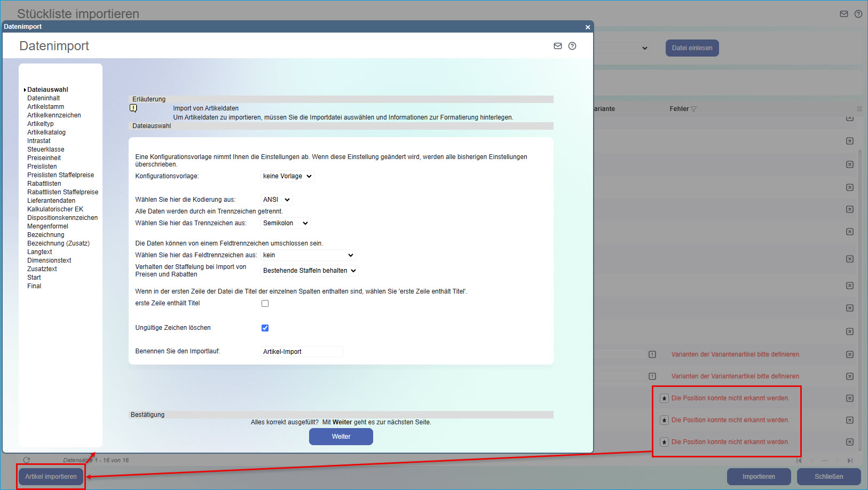Select Artikelstamm step in sidebar

46,107
